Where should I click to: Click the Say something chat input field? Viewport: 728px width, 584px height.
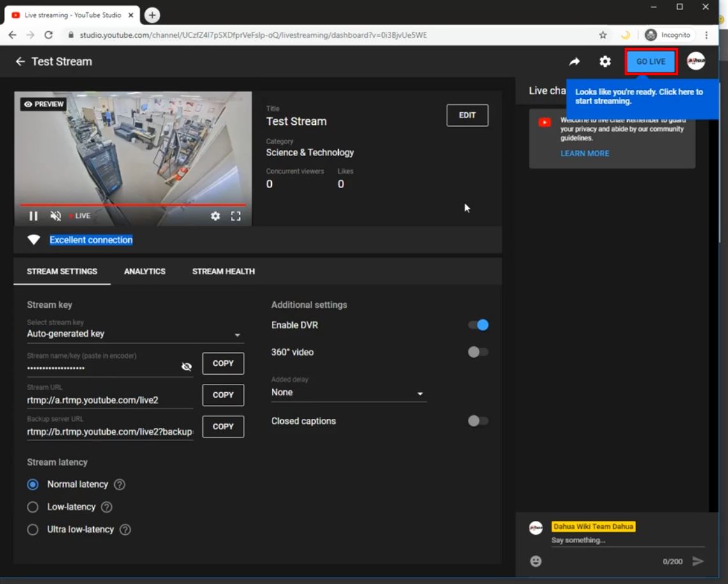(627, 541)
